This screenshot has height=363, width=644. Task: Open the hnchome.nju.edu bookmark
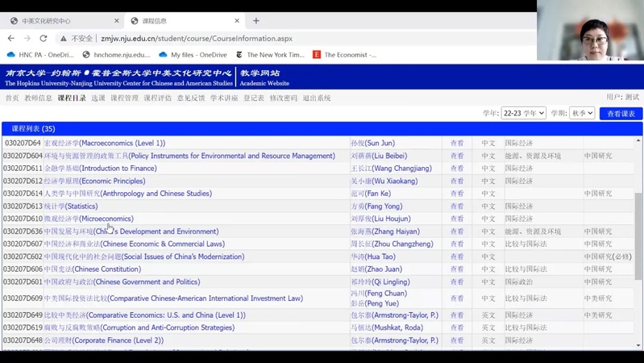pyautogui.click(x=117, y=55)
